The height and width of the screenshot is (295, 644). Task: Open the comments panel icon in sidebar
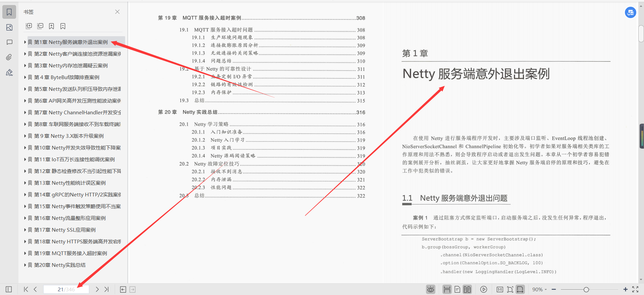point(9,42)
